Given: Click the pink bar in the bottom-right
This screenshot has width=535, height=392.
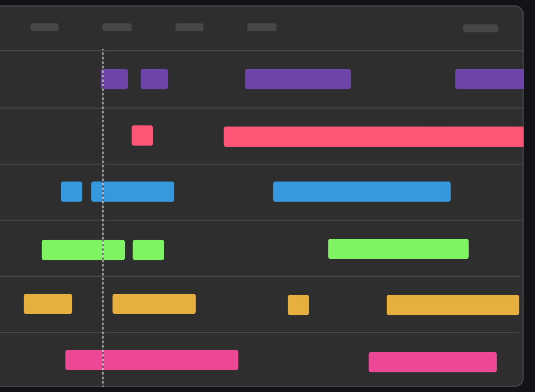Looking at the screenshot, I should pos(432,362).
